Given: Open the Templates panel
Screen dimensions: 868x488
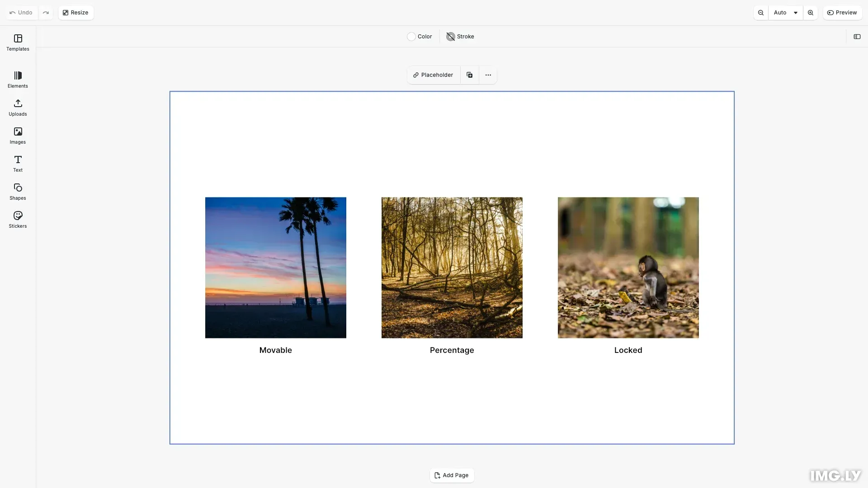Looking at the screenshot, I should click(x=18, y=42).
